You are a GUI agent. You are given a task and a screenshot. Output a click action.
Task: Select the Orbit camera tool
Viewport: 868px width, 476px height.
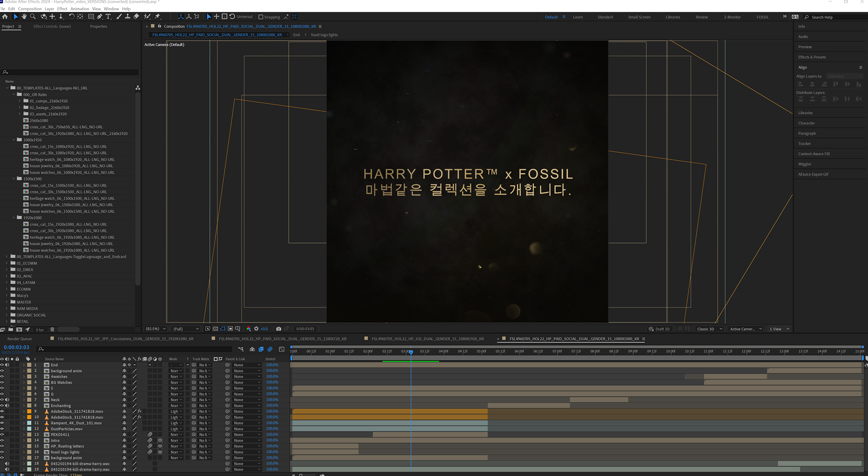click(x=44, y=17)
